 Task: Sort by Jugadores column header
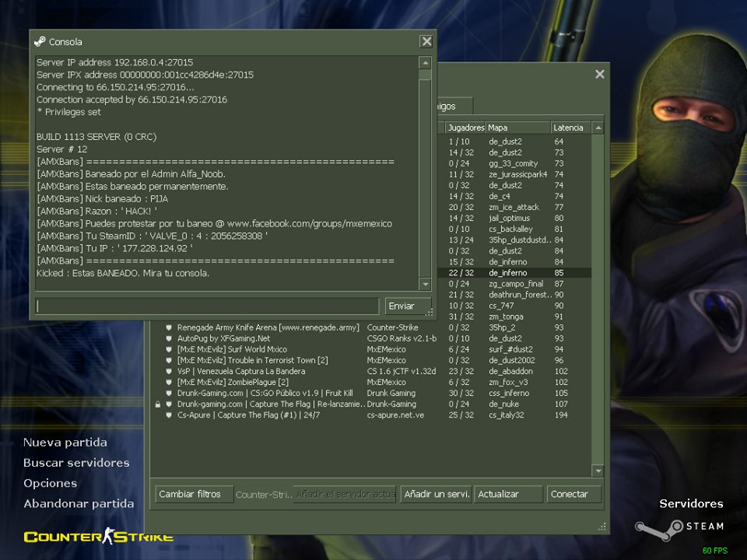pyautogui.click(x=465, y=128)
